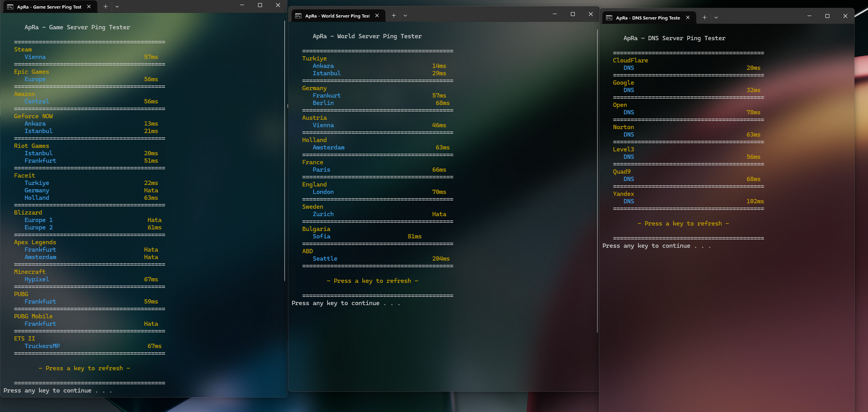Viewport: 868px width, 412px height.
Task: Close the Game Server Ping Test tab
Action: (x=89, y=7)
